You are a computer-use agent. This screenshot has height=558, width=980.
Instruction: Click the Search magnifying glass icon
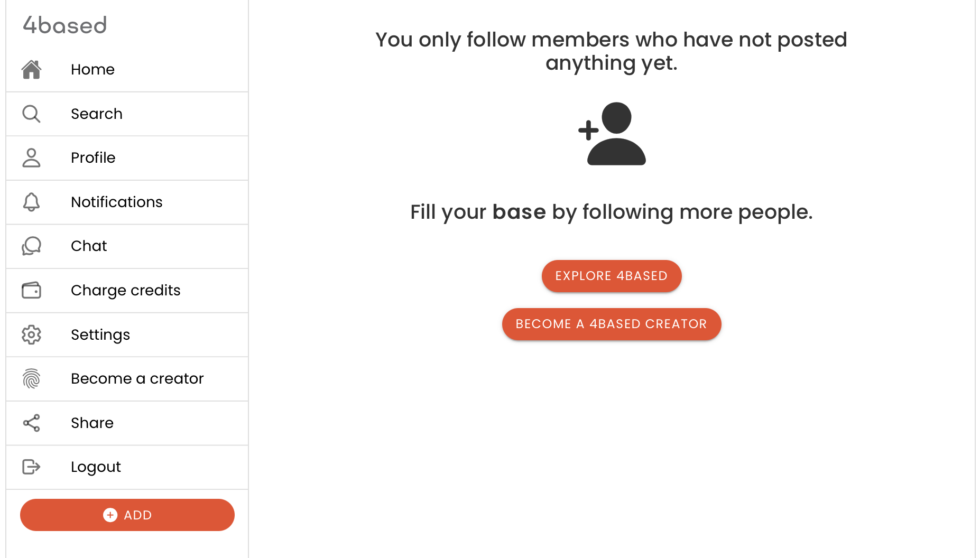pos(31,114)
